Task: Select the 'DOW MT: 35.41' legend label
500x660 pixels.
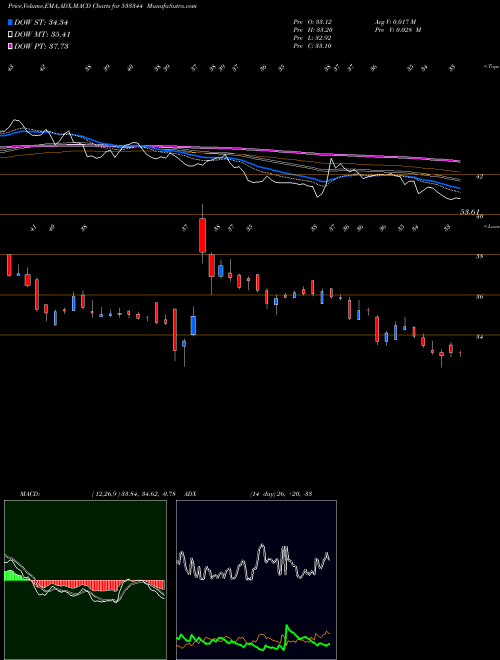Action: click(x=42, y=35)
